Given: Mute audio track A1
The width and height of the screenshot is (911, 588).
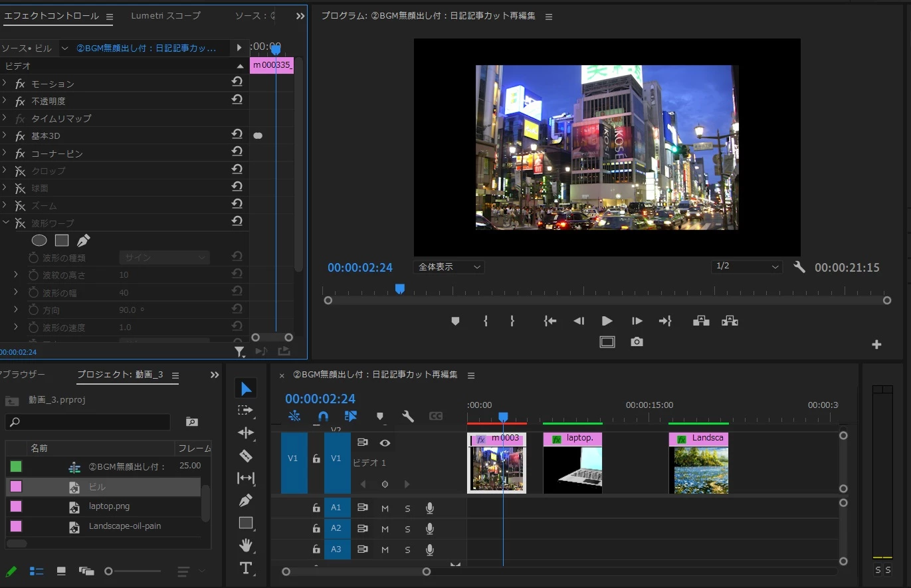Looking at the screenshot, I should pyautogui.click(x=385, y=508).
